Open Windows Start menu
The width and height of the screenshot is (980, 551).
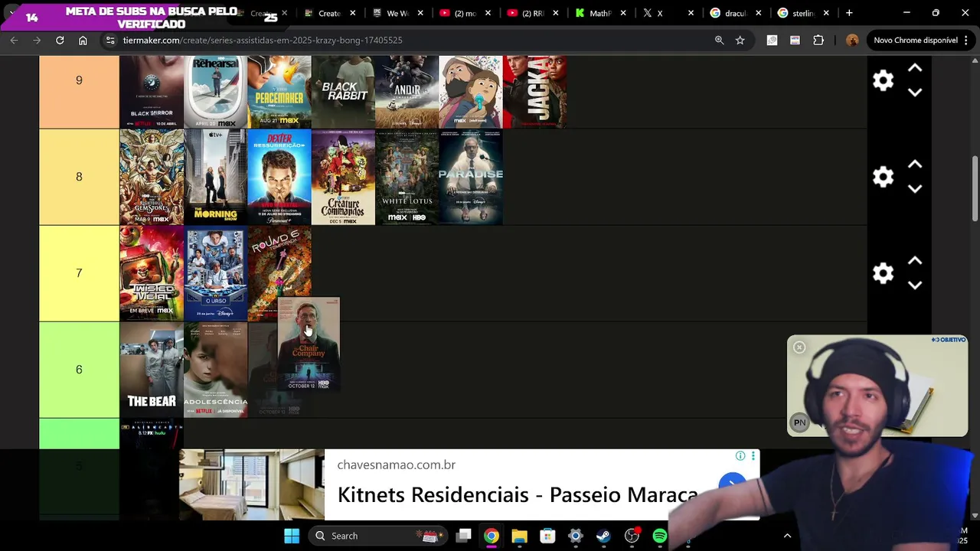pos(292,536)
